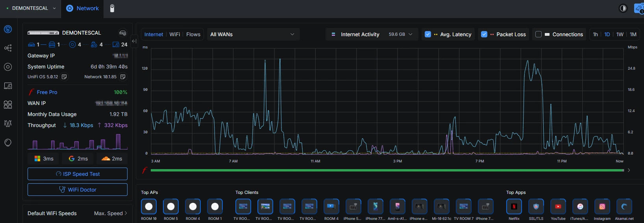Open the Instagram app icon
Viewport: 644px width, 223px height.
[602, 206]
